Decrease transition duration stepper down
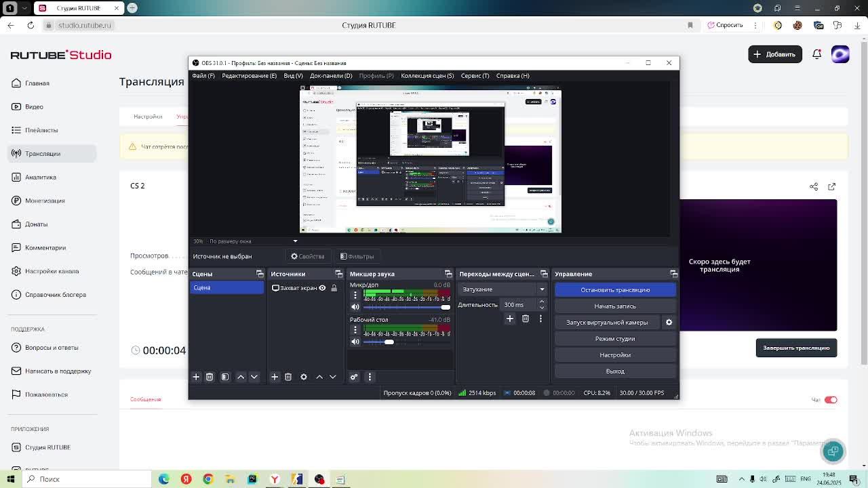Image resolution: width=868 pixels, height=488 pixels. pyautogui.click(x=542, y=308)
